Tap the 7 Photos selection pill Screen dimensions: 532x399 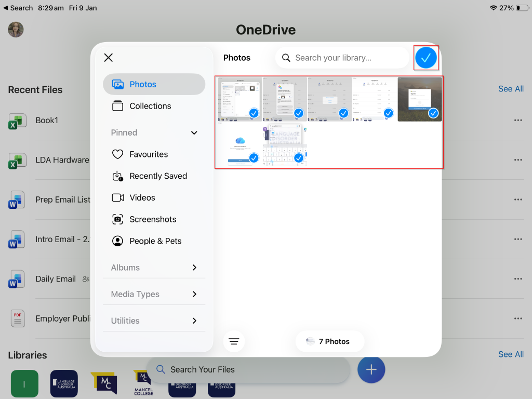(x=330, y=341)
